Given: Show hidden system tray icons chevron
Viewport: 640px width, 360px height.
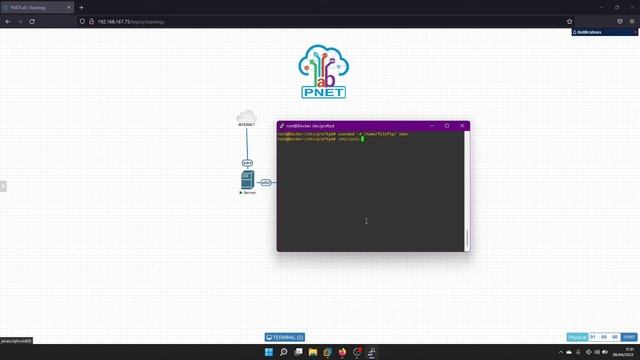Looking at the screenshot, I should pyautogui.click(x=560, y=352).
